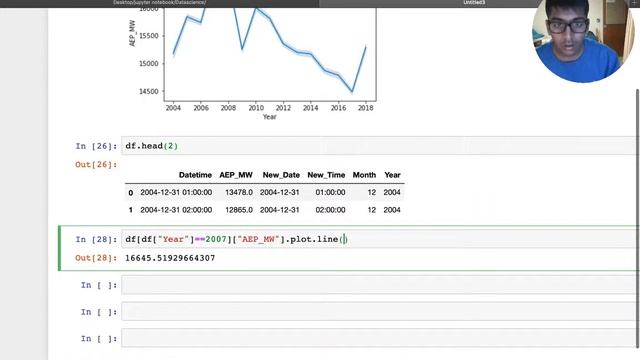Click the AEP_MW column header in the table
The height and width of the screenshot is (360, 640).
click(236, 175)
